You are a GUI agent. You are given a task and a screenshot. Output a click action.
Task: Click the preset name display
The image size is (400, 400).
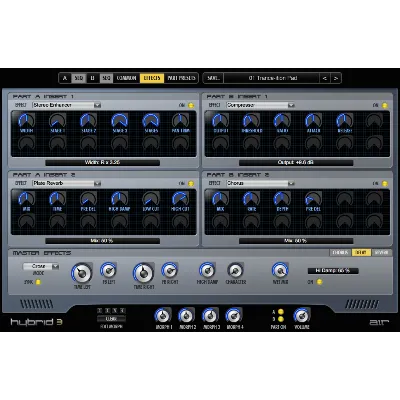click(x=272, y=78)
